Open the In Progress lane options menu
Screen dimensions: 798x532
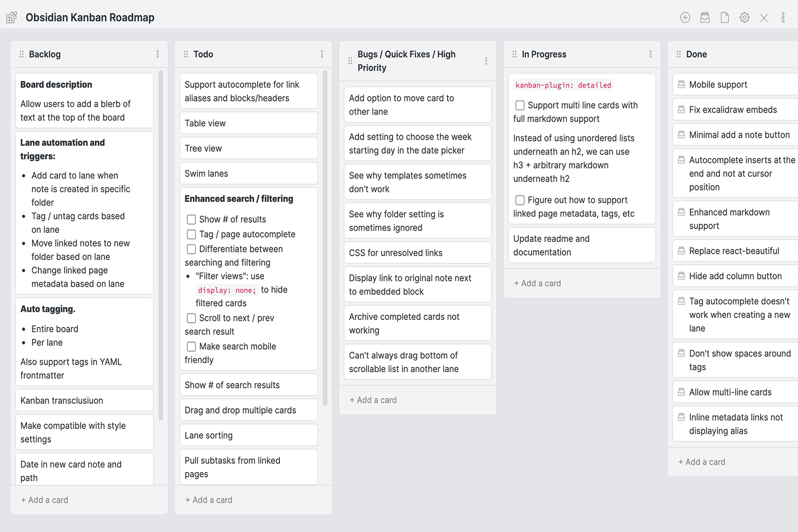pyautogui.click(x=650, y=54)
